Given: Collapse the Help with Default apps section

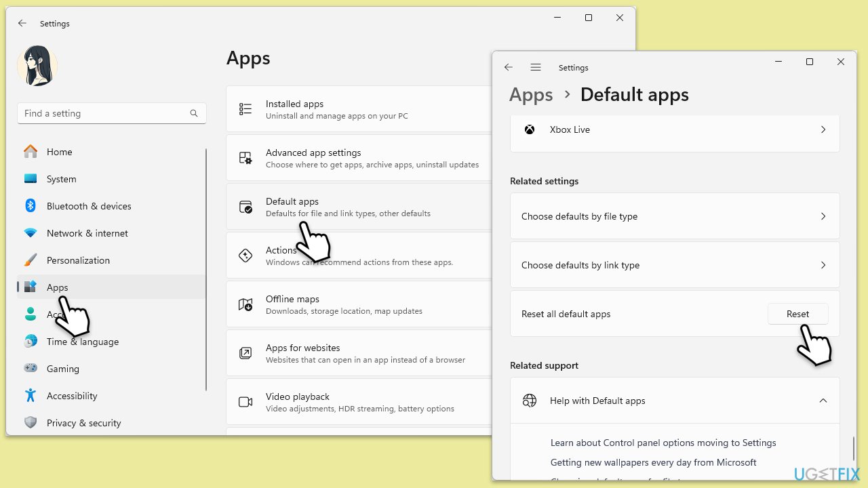Looking at the screenshot, I should [823, 401].
